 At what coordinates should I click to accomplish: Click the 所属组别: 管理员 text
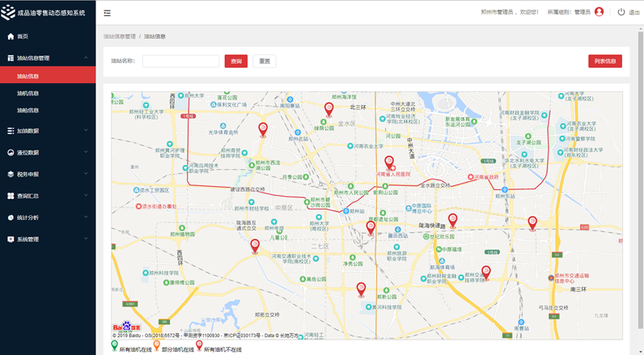click(569, 12)
